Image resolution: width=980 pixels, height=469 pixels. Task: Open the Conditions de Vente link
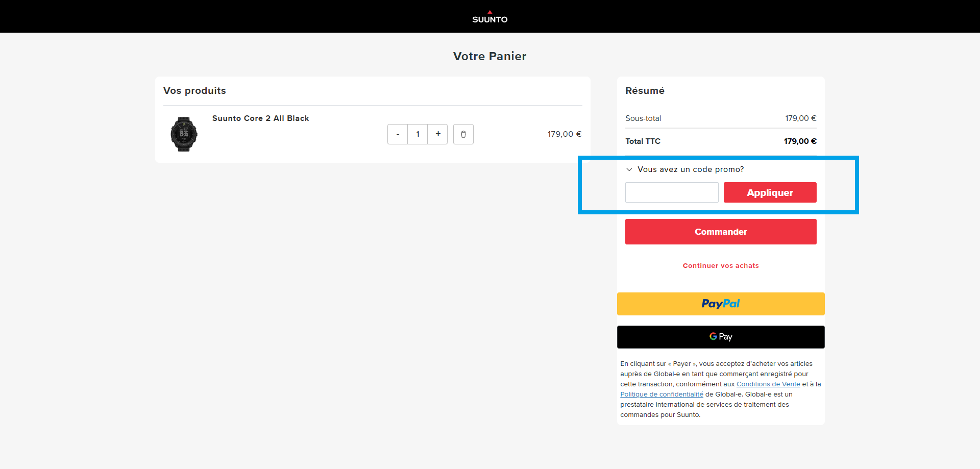(x=768, y=384)
